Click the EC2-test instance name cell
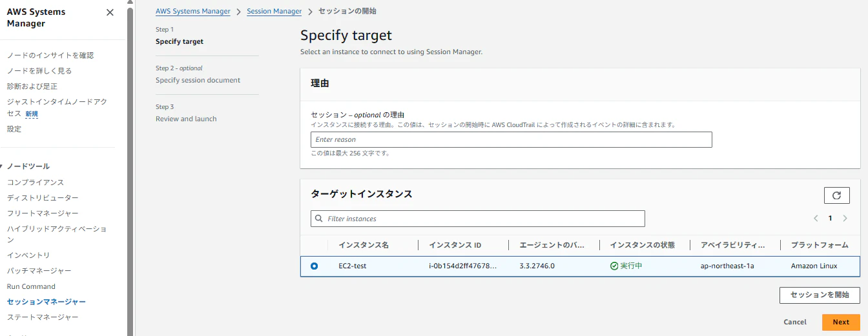 [x=353, y=266]
